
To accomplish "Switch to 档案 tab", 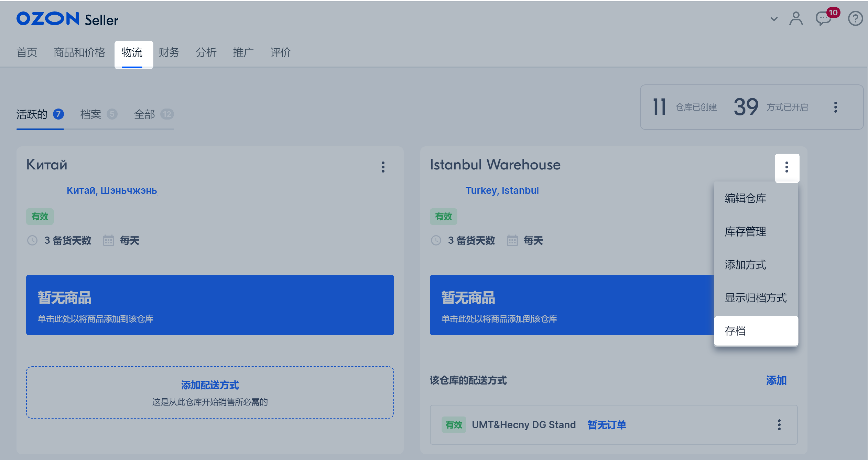I will tap(92, 114).
